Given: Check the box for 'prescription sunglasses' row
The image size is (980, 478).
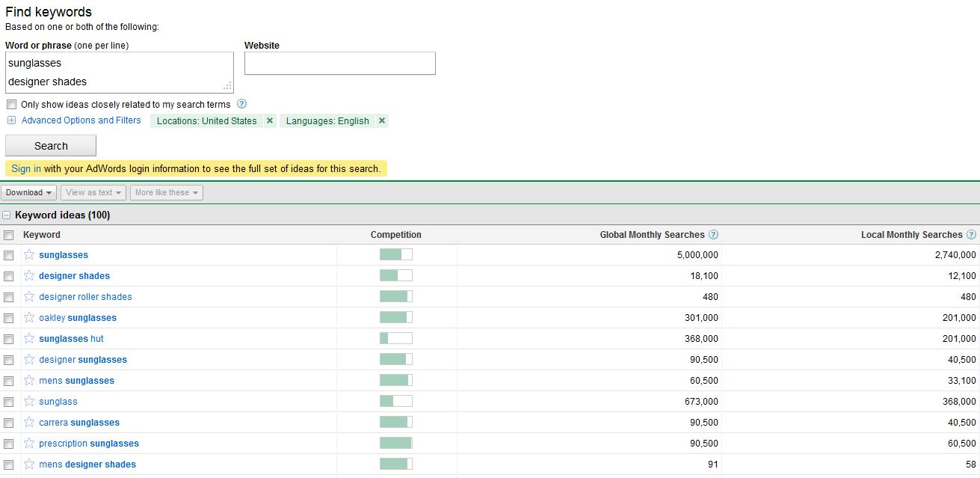Looking at the screenshot, I should pos(9,444).
